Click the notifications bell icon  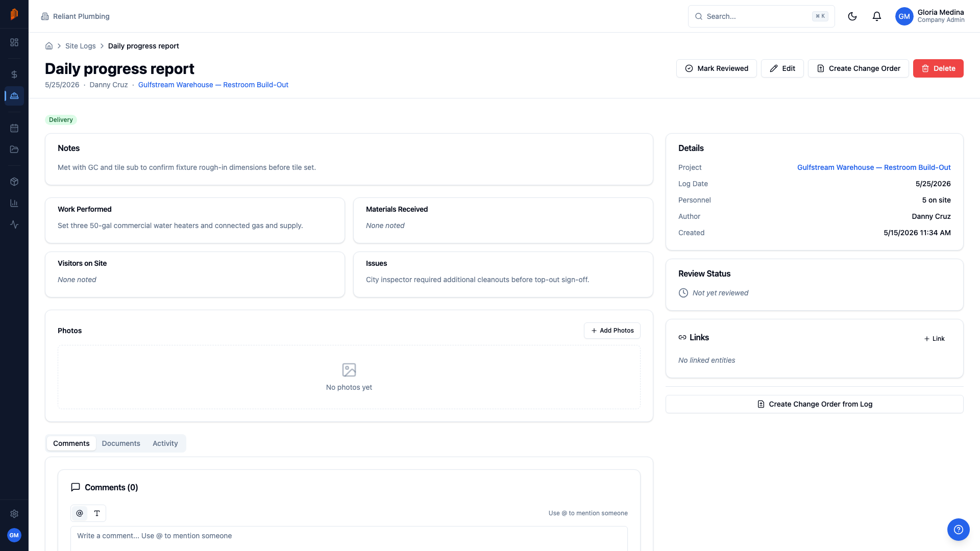[x=877, y=16]
